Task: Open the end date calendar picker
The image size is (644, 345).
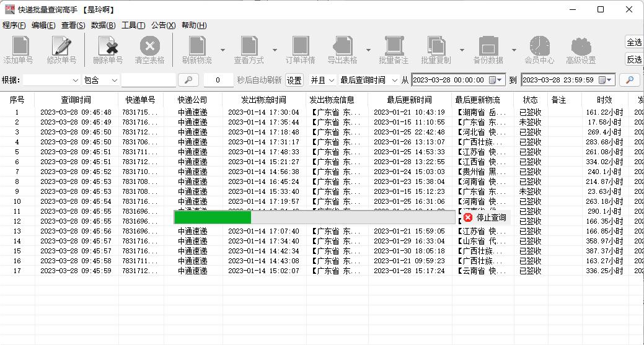Action: (x=605, y=80)
